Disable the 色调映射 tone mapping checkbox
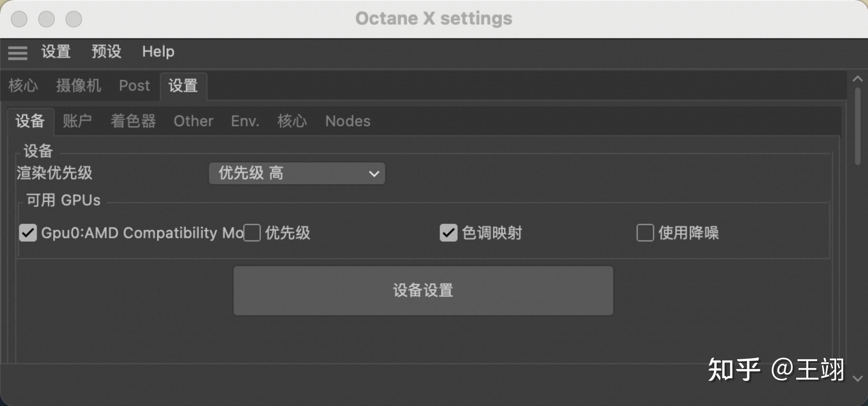The height and width of the screenshot is (406, 868). pyautogui.click(x=448, y=233)
